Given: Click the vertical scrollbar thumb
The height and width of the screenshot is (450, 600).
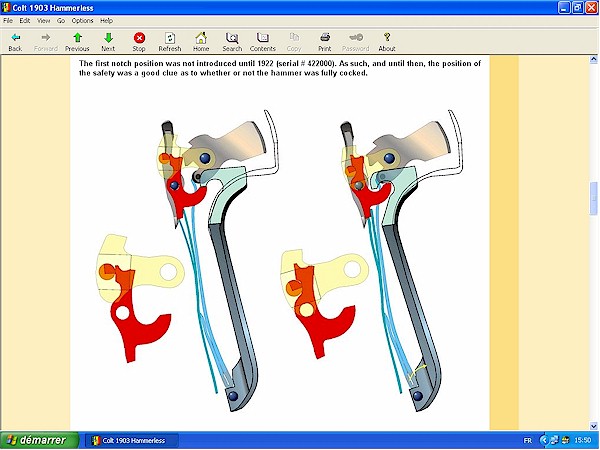Looking at the screenshot, I should pos(593,198).
